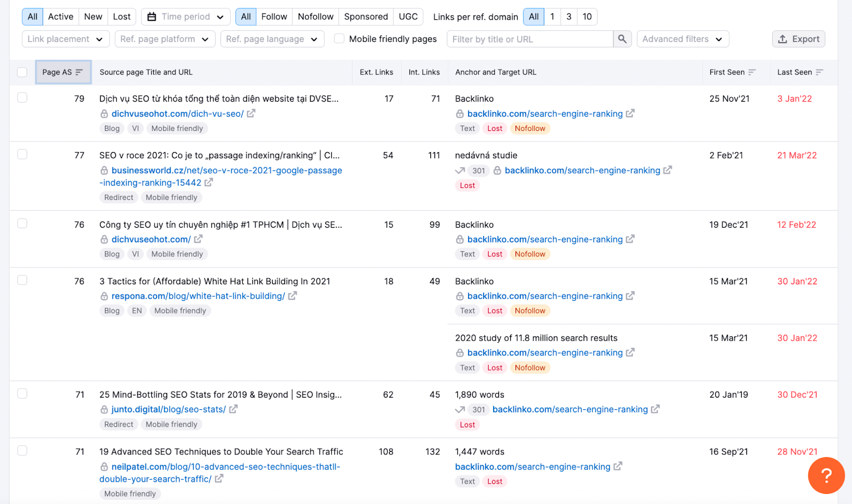
Task: Click sort icon next to First Seen
Action: pos(752,72)
